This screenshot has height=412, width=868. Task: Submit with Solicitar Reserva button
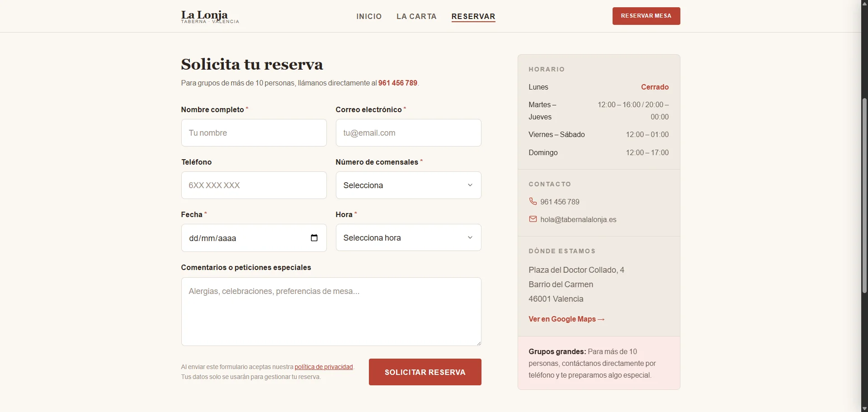point(425,372)
